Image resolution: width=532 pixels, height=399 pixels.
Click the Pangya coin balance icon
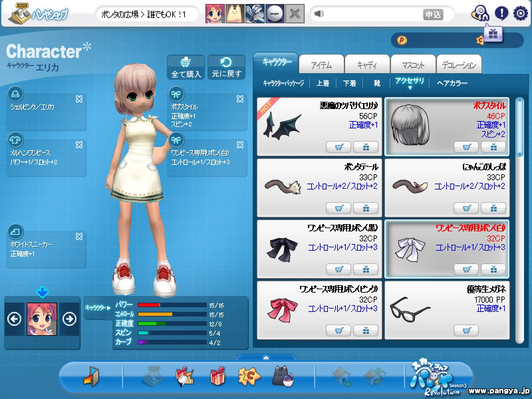pyautogui.click(x=402, y=41)
